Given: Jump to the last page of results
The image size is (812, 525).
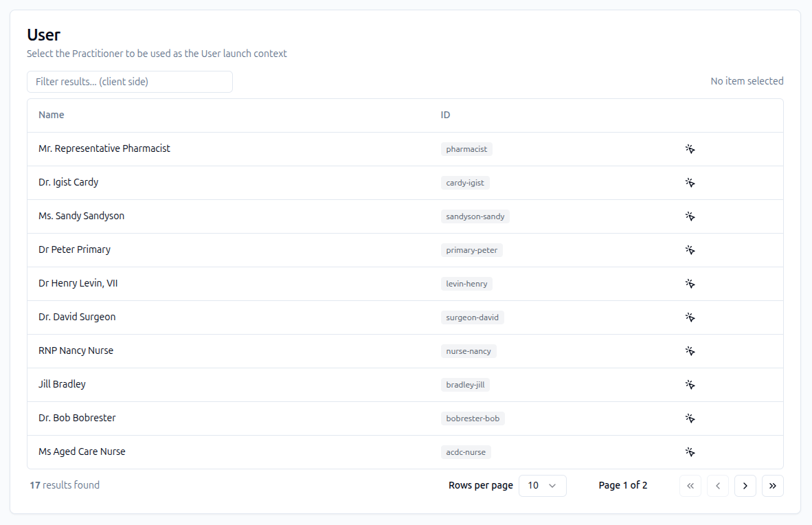Looking at the screenshot, I should tap(773, 486).
